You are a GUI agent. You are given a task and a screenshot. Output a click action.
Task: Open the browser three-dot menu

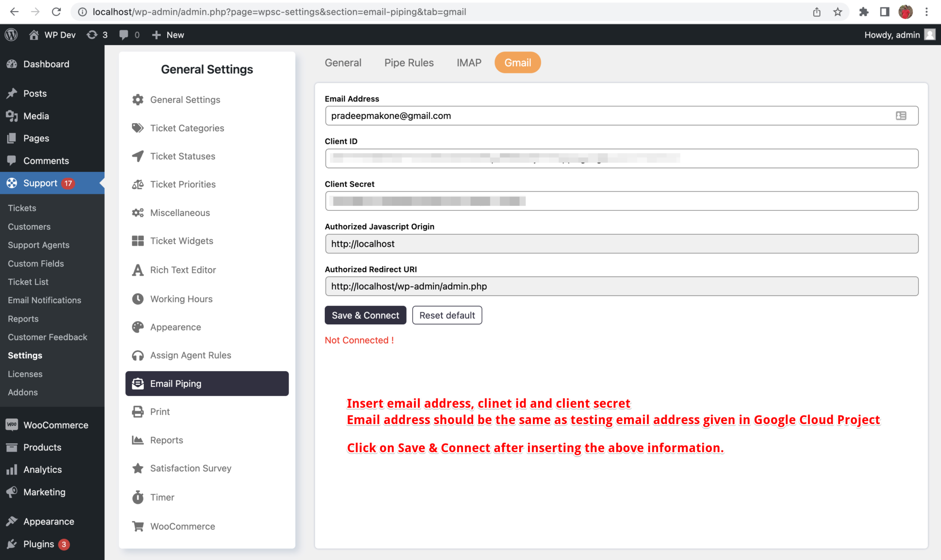(x=926, y=11)
